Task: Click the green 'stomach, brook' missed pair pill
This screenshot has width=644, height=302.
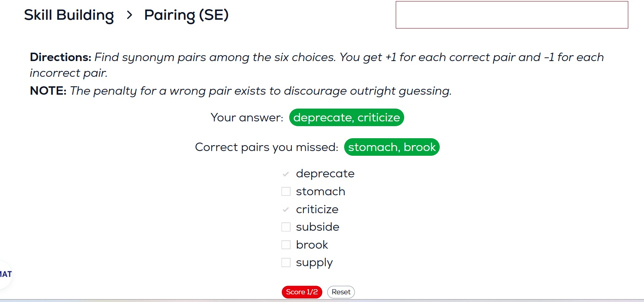Action: coord(392,147)
